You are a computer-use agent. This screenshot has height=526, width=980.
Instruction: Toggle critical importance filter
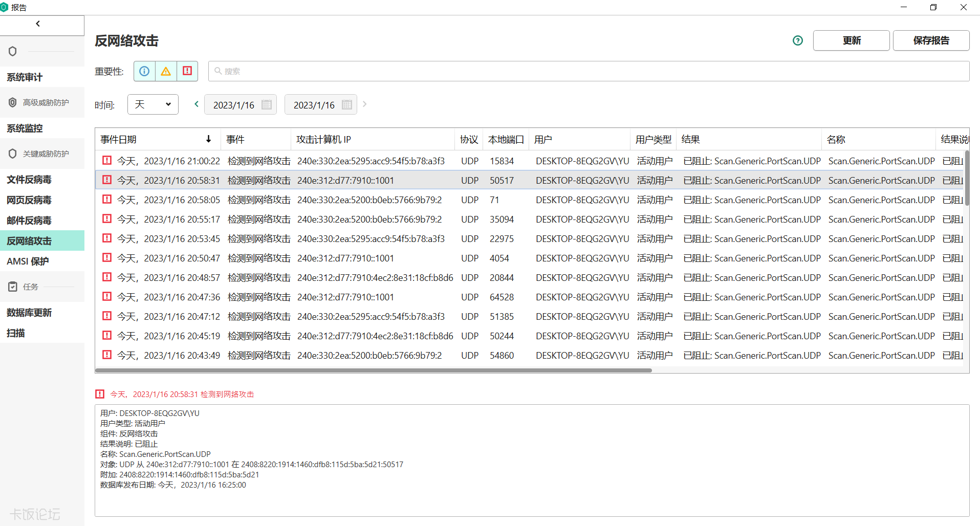(x=187, y=71)
